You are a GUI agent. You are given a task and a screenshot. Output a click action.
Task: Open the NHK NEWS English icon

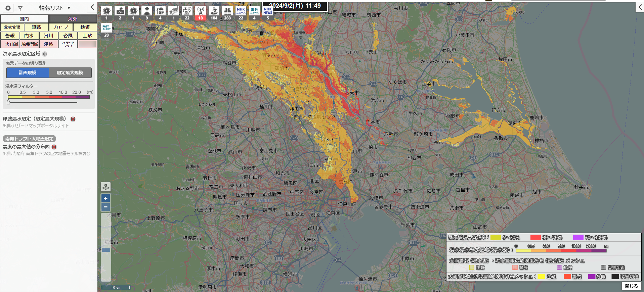coord(268,11)
